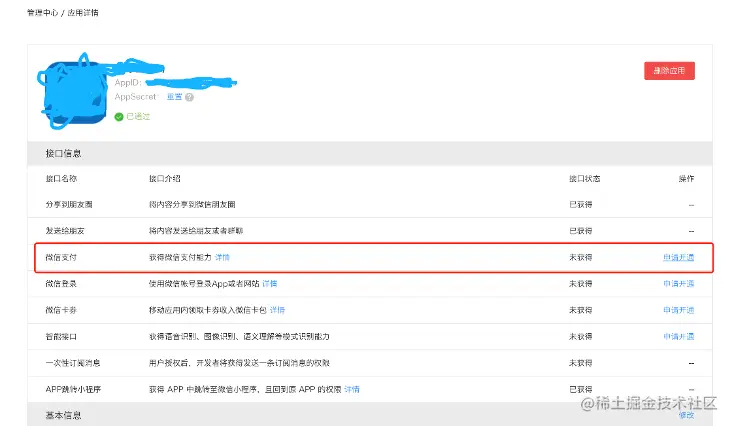Click the AppID label
Image resolution: width=732 pixels, height=426 pixels.
[128, 83]
